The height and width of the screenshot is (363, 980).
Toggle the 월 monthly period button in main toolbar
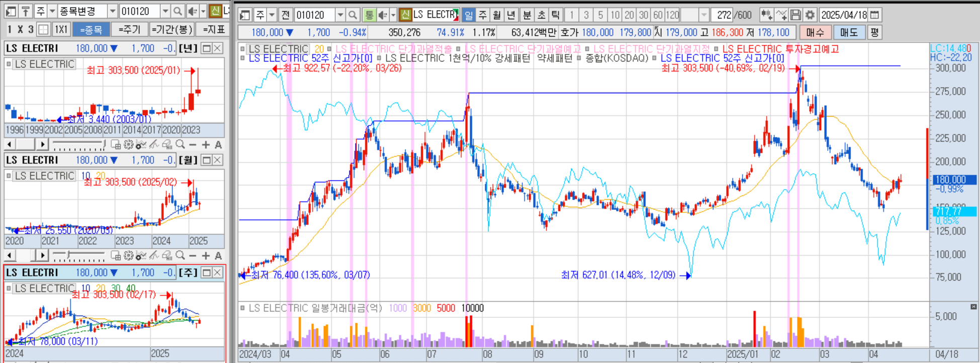[x=497, y=15]
